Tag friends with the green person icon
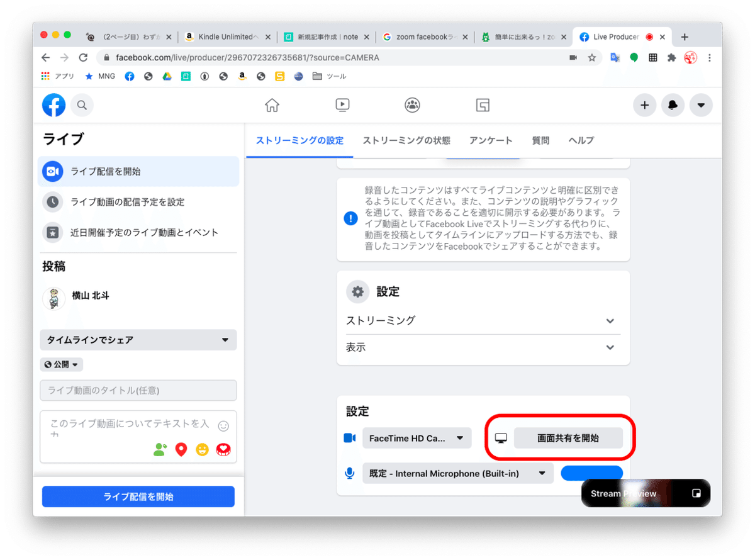The height and width of the screenshot is (560, 755). pyautogui.click(x=160, y=449)
